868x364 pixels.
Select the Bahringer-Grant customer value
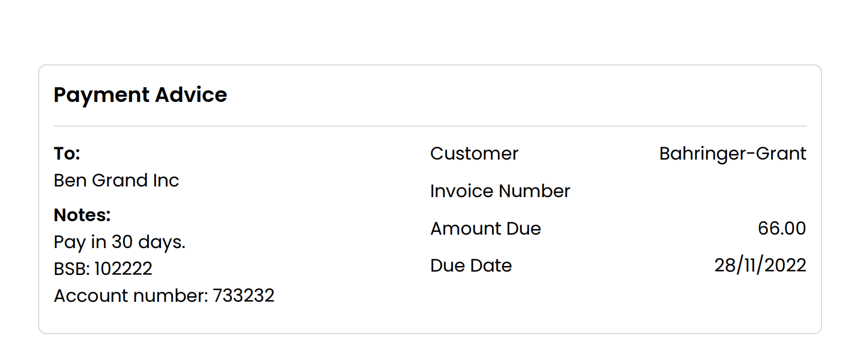point(733,153)
